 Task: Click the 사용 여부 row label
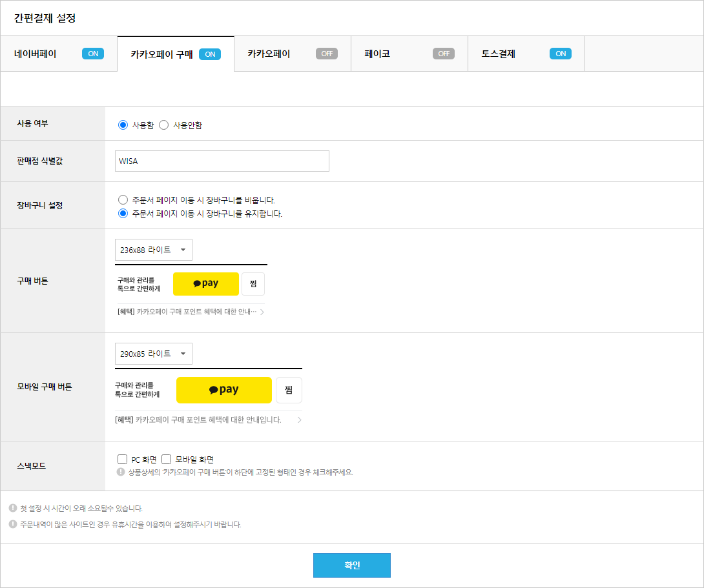point(32,123)
